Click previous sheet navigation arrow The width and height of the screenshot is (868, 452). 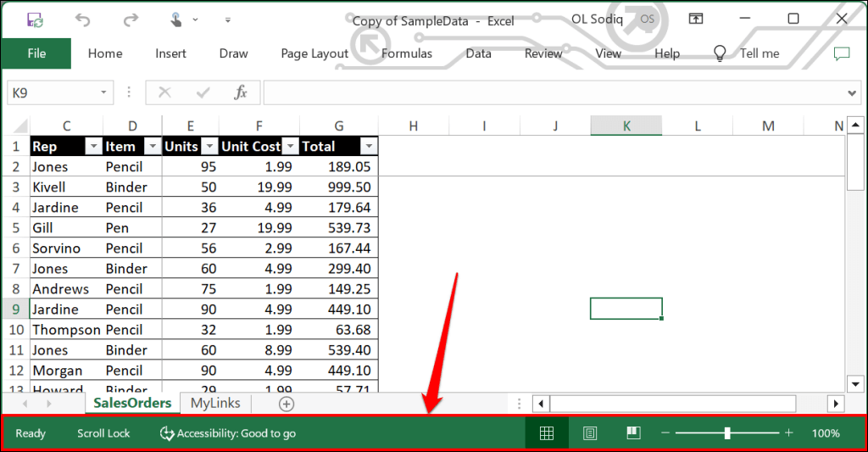(x=25, y=404)
